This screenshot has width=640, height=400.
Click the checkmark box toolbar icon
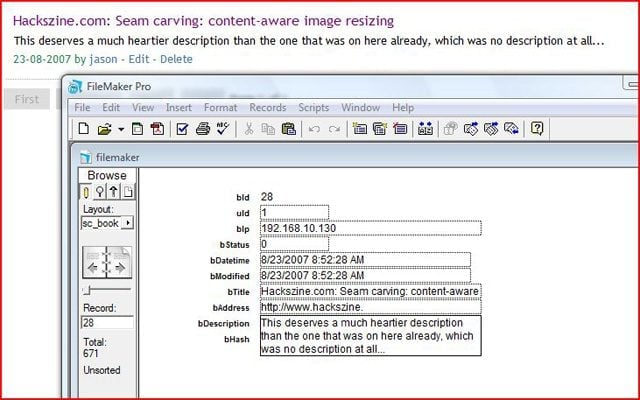[182, 129]
